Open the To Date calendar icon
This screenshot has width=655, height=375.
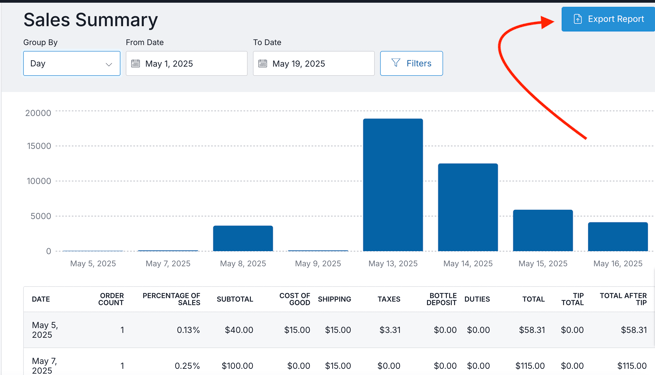[262, 63]
